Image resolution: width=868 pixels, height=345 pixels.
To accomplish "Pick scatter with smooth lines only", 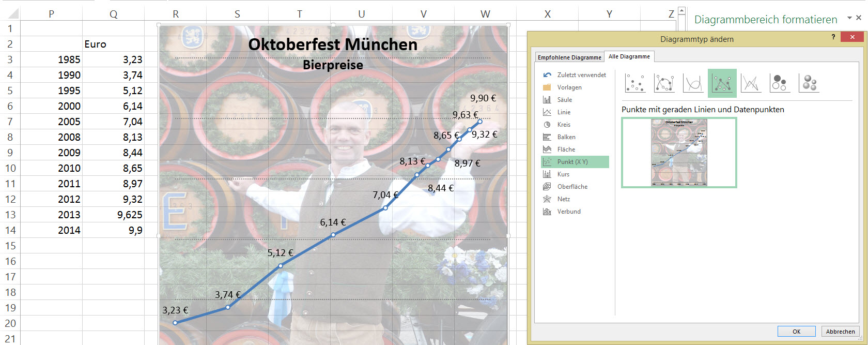I will point(693,83).
